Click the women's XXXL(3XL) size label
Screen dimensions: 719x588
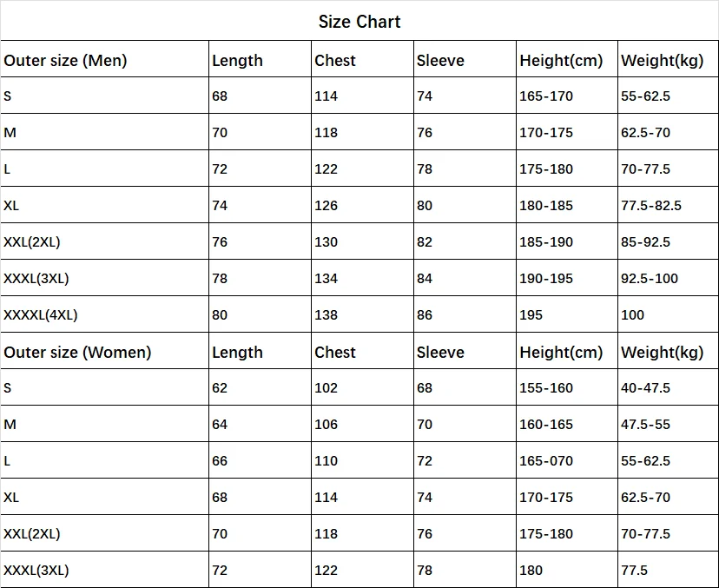(36, 571)
